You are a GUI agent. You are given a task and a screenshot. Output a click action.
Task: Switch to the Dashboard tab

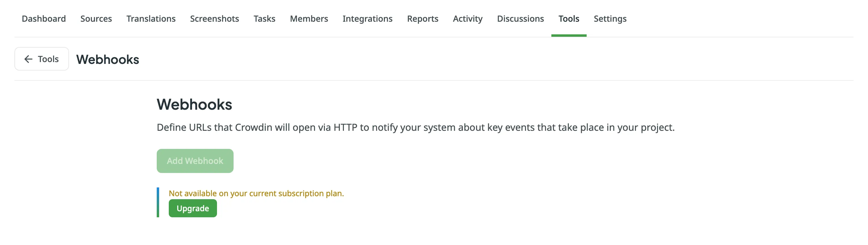[43, 19]
